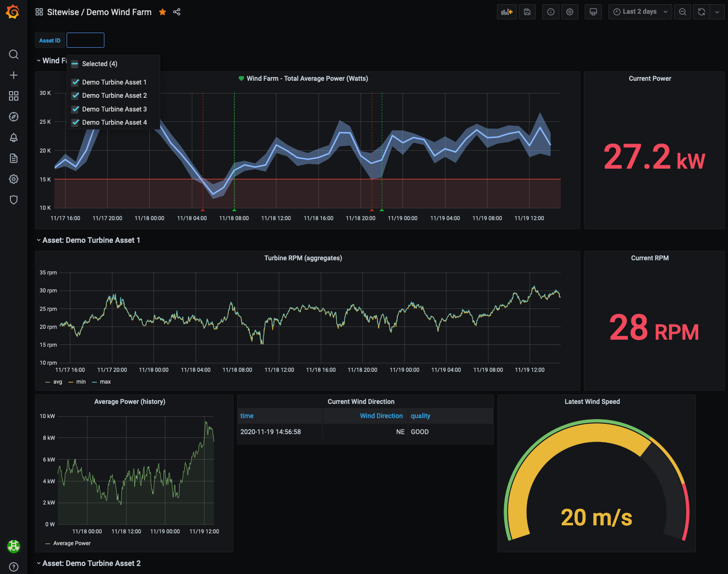Open the auto-refresh interval dropdown
Screen dimensions: 728x574
pyautogui.click(x=717, y=11)
